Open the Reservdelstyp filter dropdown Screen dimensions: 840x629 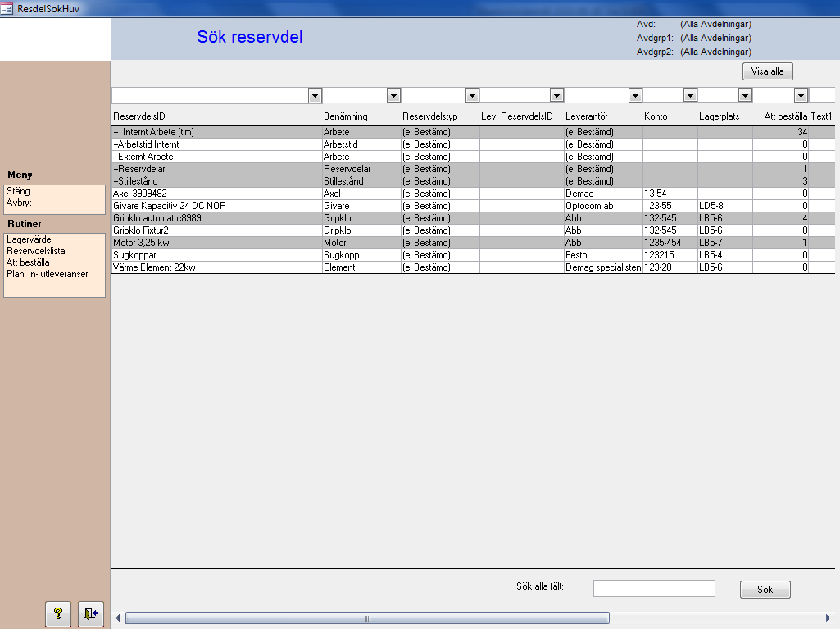(x=472, y=95)
